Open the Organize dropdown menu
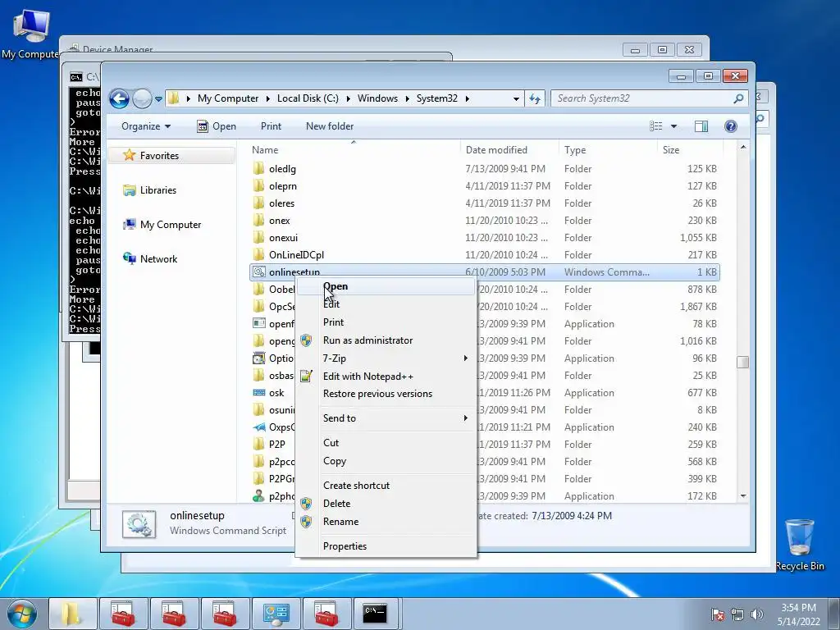This screenshot has width=840, height=630. click(x=146, y=126)
